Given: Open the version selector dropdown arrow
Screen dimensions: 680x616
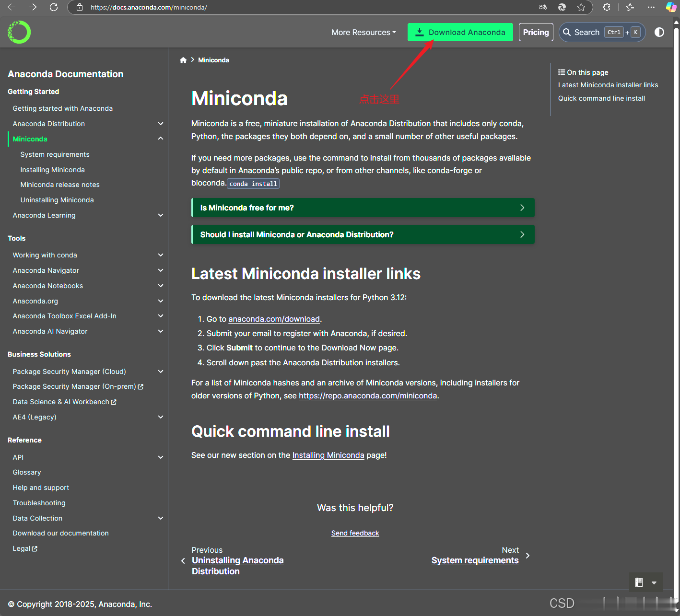Looking at the screenshot, I should (654, 583).
